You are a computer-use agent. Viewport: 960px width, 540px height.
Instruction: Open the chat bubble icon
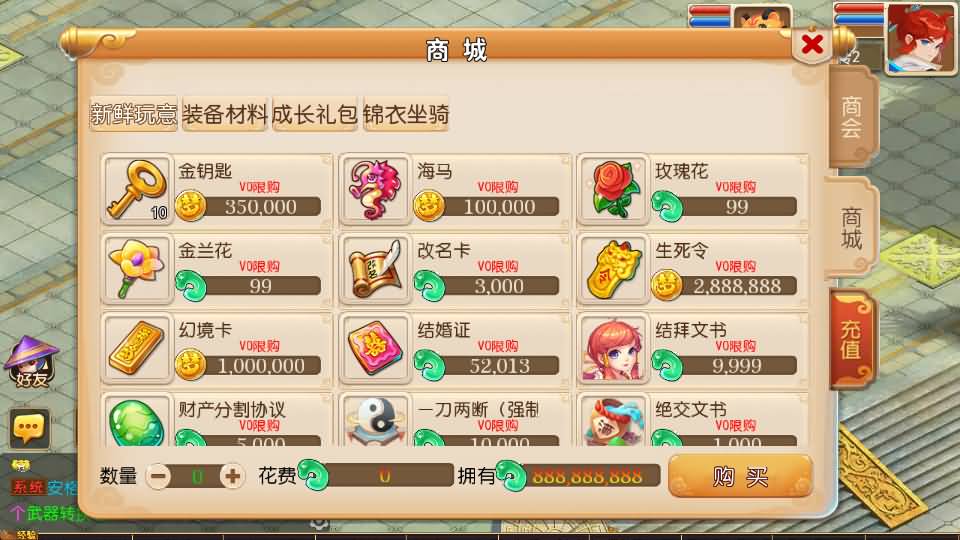29,427
